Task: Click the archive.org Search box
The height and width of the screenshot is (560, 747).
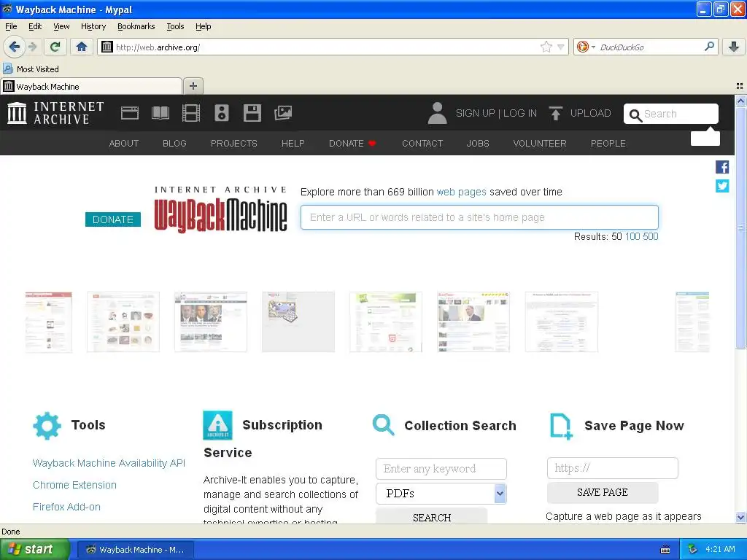Action: (x=671, y=114)
